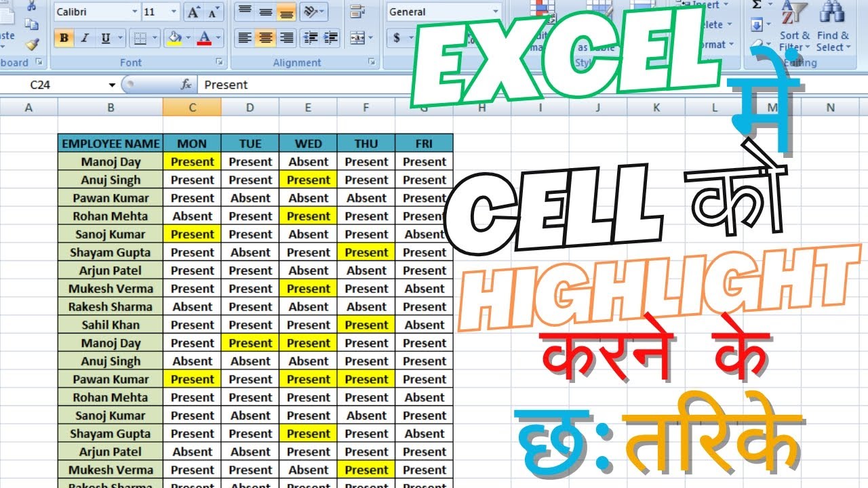Apply the red Font Color
This screenshot has width=868, height=488.
pos(204,38)
